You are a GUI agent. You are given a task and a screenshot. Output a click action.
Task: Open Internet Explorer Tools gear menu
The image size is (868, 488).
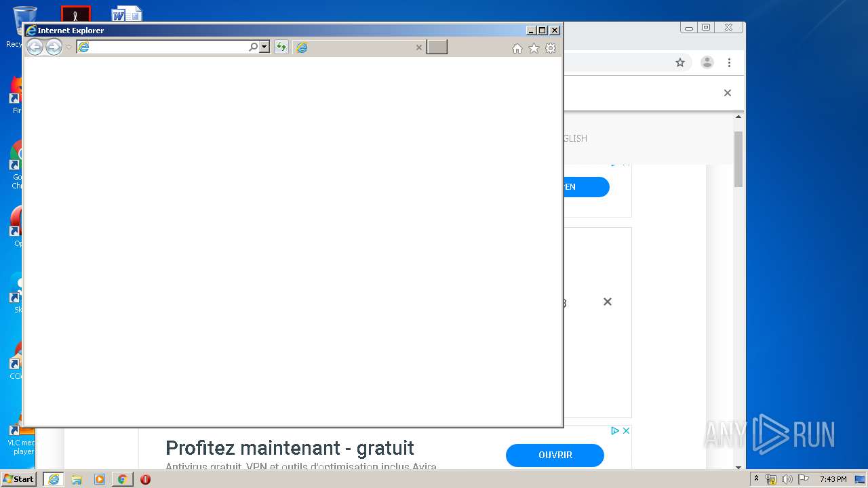click(551, 48)
